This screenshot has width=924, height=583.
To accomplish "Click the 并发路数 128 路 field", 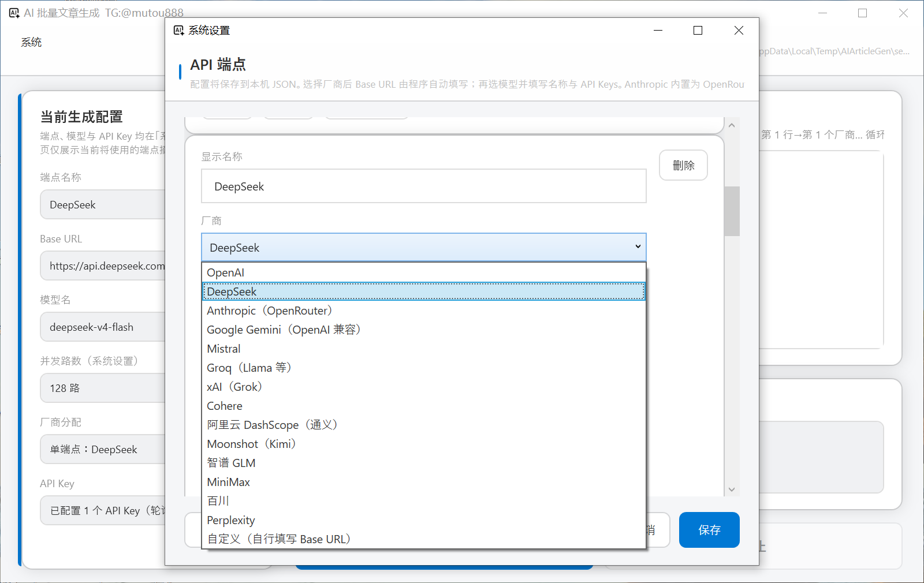I will click(103, 388).
